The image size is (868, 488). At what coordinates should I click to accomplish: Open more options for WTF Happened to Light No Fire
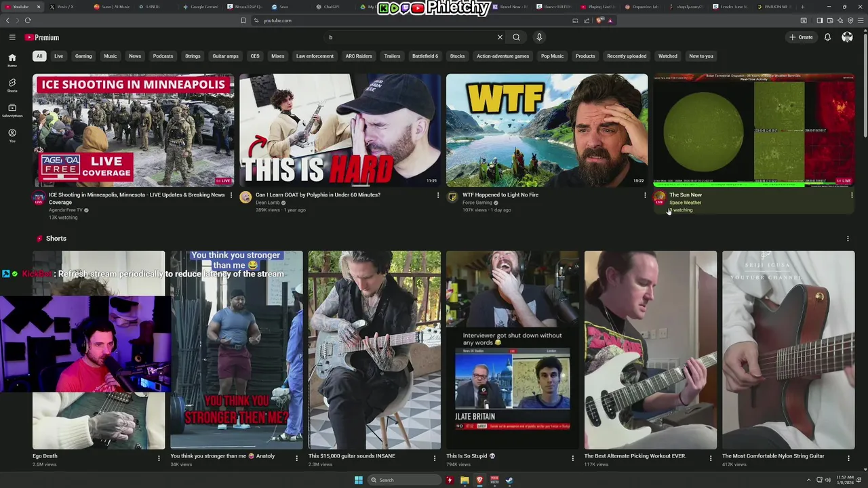(x=645, y=195)
